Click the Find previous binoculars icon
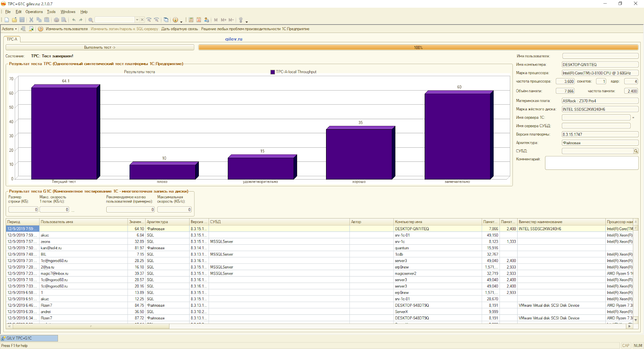Viewport: 644px width, 349px height. 157,20
